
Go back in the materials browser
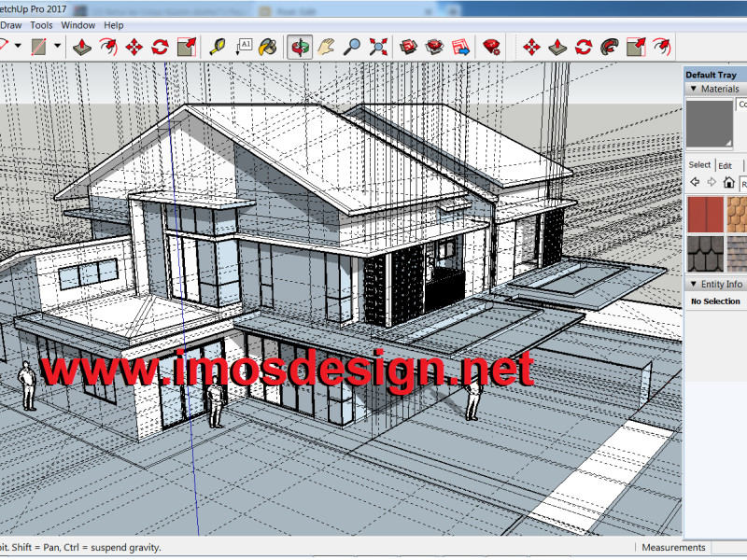(x=695, y=182)
